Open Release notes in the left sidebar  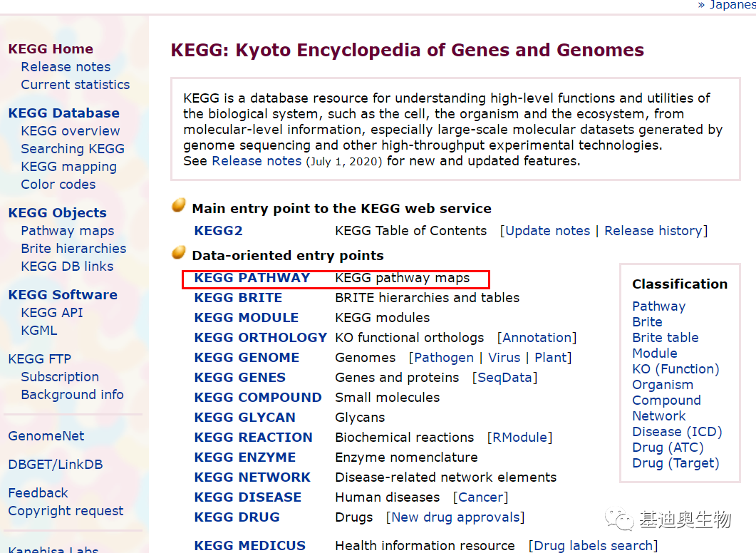coord(66,67)
